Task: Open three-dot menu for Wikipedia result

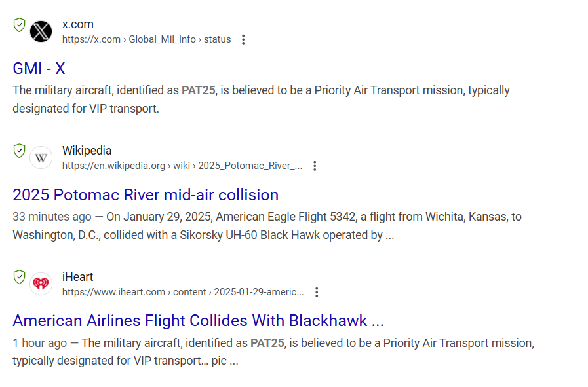Action: click(x=315, y=166)
